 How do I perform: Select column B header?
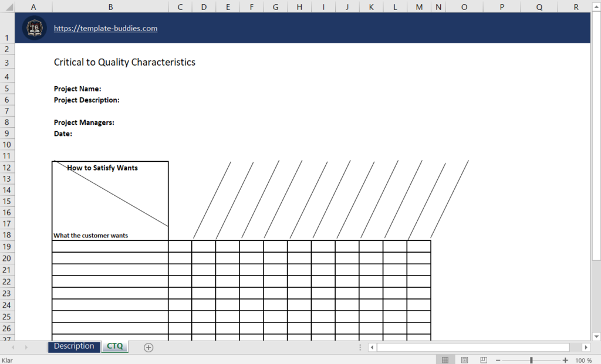[x=110, y=7]
